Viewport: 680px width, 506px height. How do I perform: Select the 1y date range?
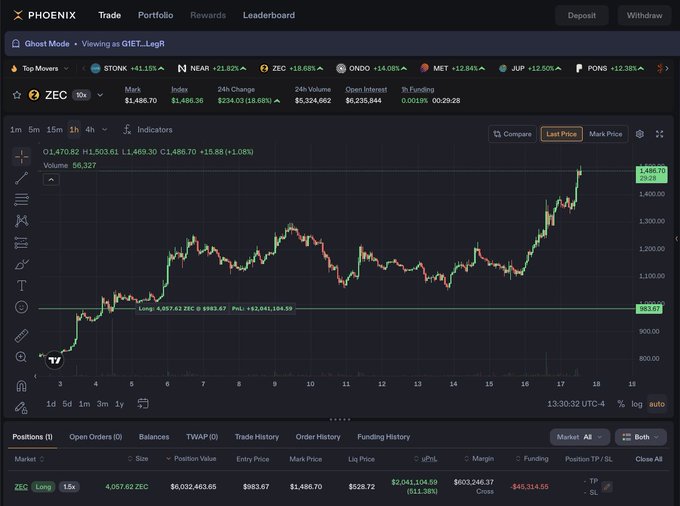[x=119, y=404]
